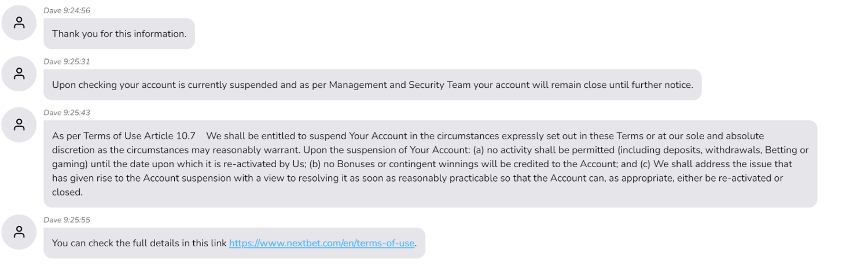Click the account currently suspended message bubble
Viewport: 868px width, 266px height.
point(372,85)
